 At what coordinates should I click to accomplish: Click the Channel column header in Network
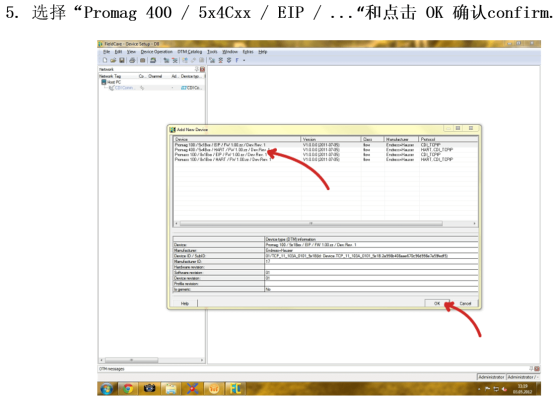pyautogui.click(x=155, y=76)
